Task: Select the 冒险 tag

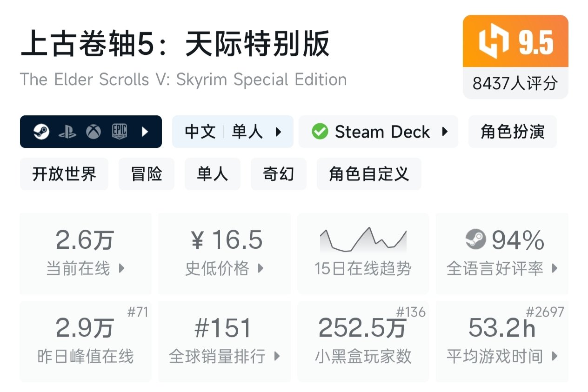Action: coord(147,174)
